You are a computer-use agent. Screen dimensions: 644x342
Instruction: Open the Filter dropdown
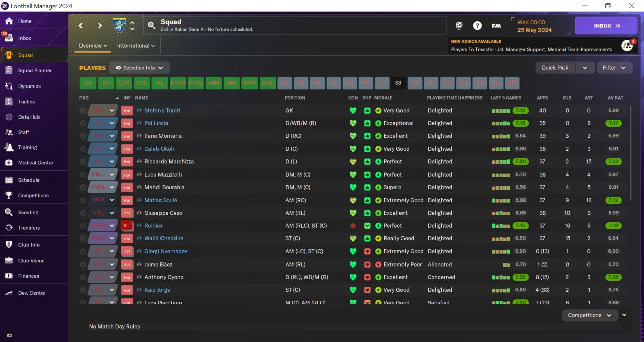[x=614, y=68]
